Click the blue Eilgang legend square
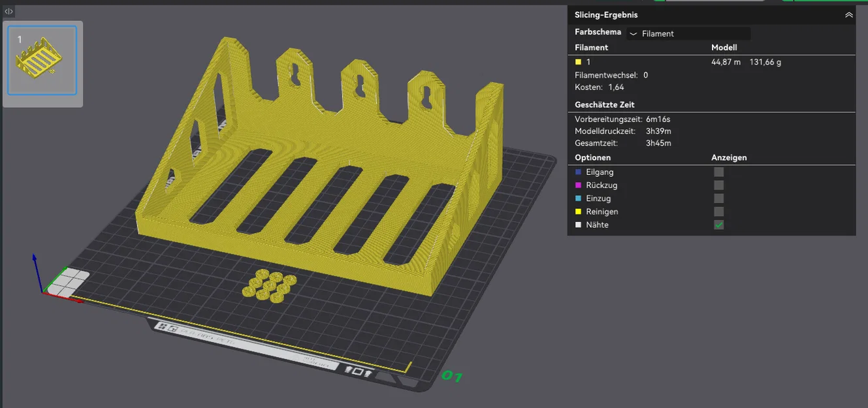This screenshot has height=408, width=868. (578, 172)
